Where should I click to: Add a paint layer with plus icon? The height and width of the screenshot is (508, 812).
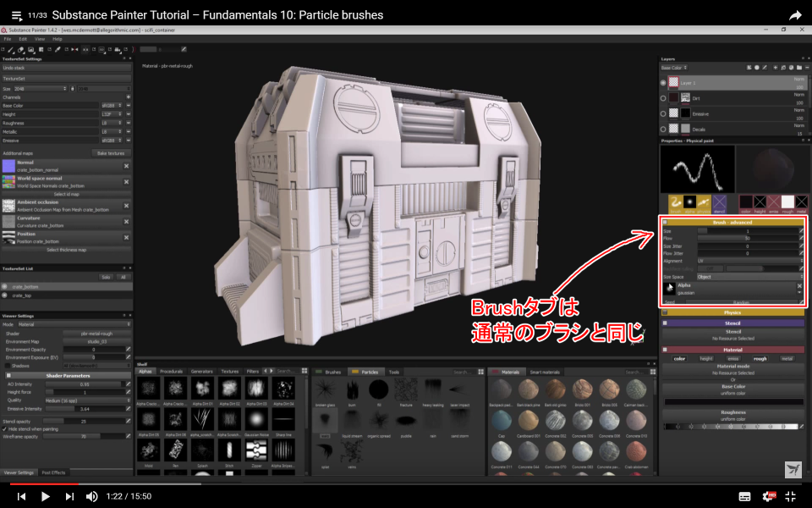[x=776, y=68]
